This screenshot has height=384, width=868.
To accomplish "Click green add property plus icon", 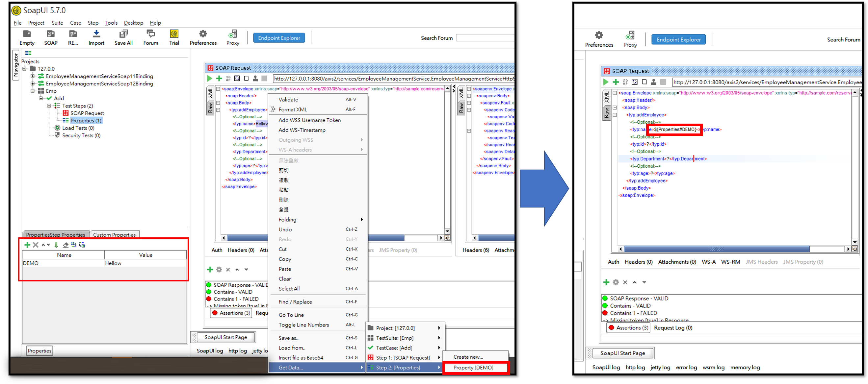I will (x=27, y=245).
